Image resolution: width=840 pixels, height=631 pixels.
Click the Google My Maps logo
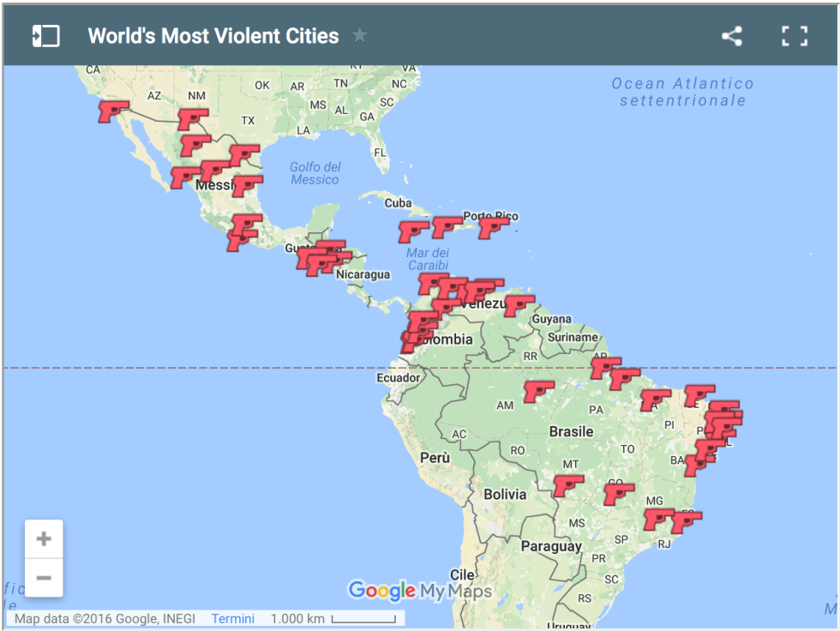pyautogui.click(x=419, y=591)
